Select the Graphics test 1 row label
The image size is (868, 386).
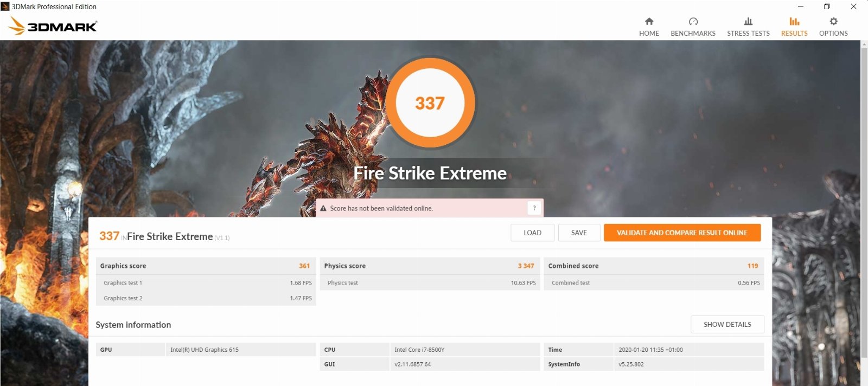[123, 282]
